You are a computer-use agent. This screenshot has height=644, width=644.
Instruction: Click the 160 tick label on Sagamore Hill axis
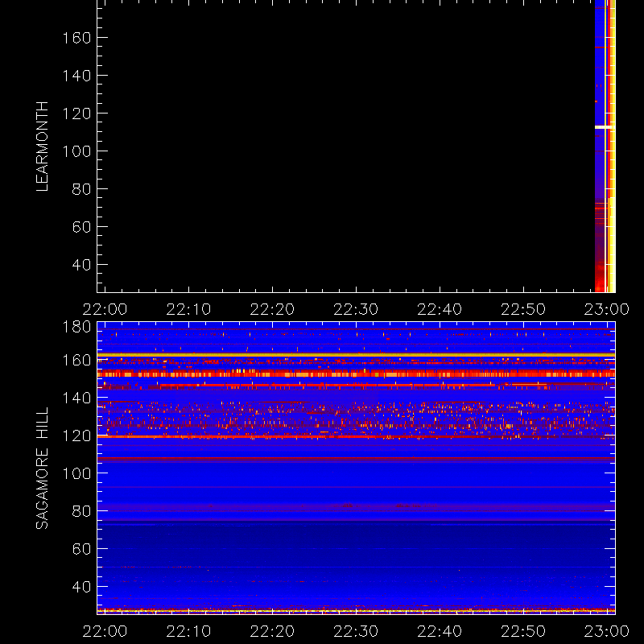[76, 360]
